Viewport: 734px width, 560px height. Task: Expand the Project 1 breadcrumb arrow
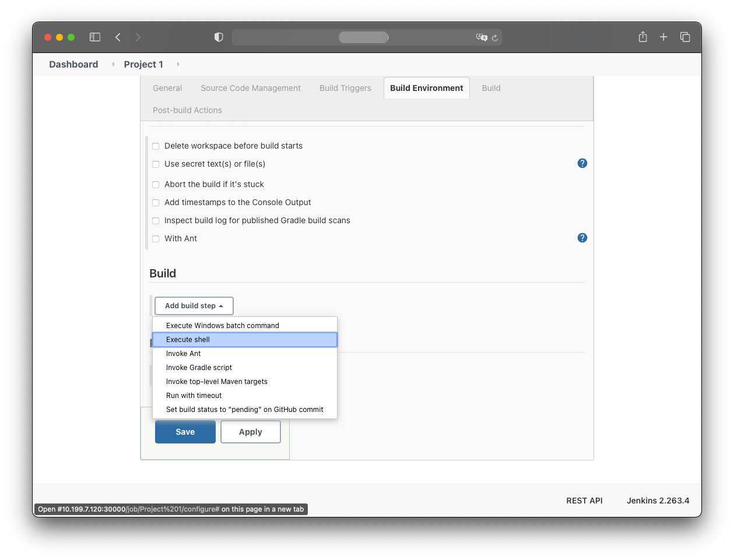click(178, 64)
